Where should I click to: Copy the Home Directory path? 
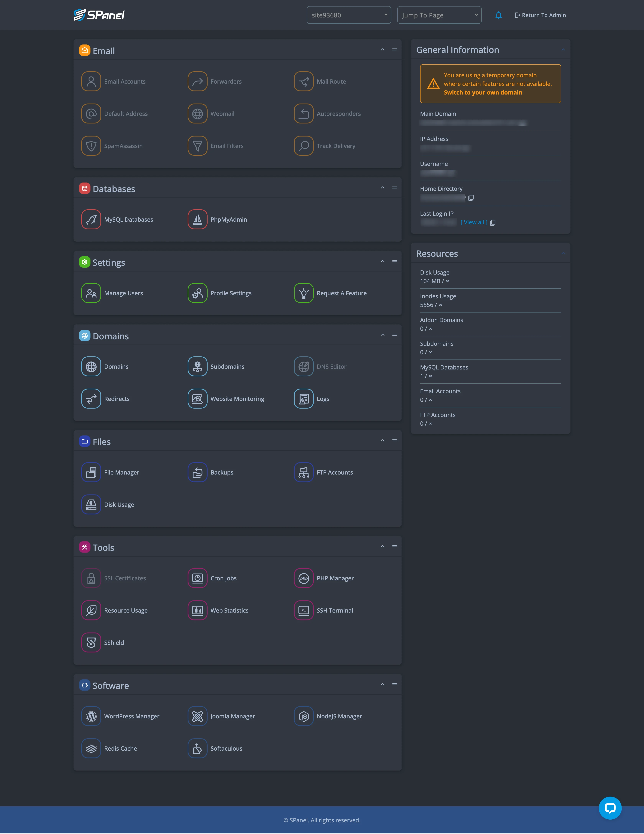click(471, 197)
